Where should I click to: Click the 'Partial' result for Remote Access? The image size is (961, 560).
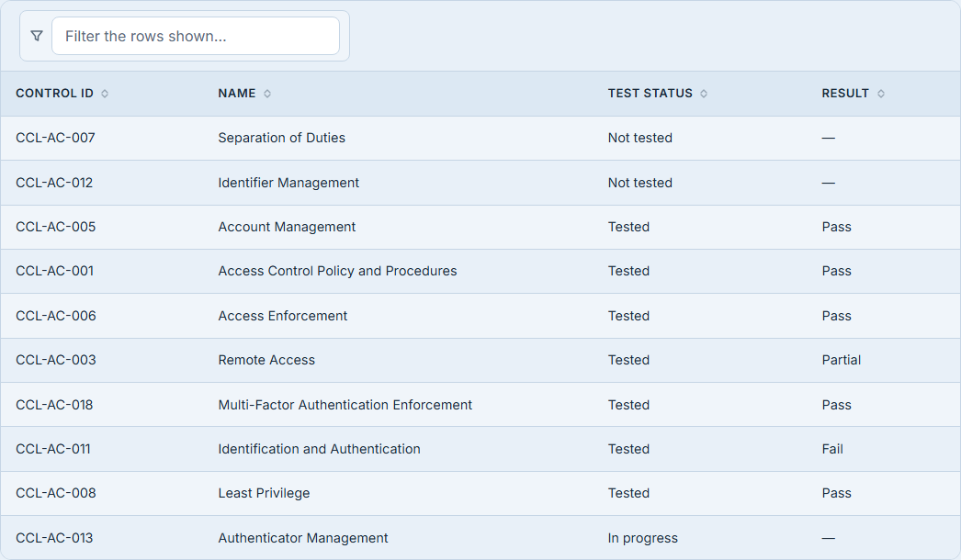pyautogui.click(x=842, y=360)
